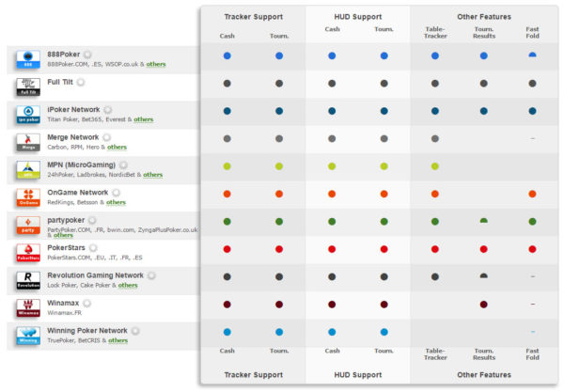The width and height of the screenshot is (564, 392).
Task: Click the PokerStars logo icon
Action: [x=28, y=252]
